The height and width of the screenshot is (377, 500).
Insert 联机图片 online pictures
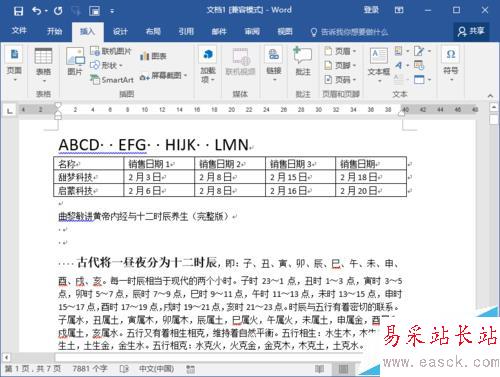click(x=111, y=51)
